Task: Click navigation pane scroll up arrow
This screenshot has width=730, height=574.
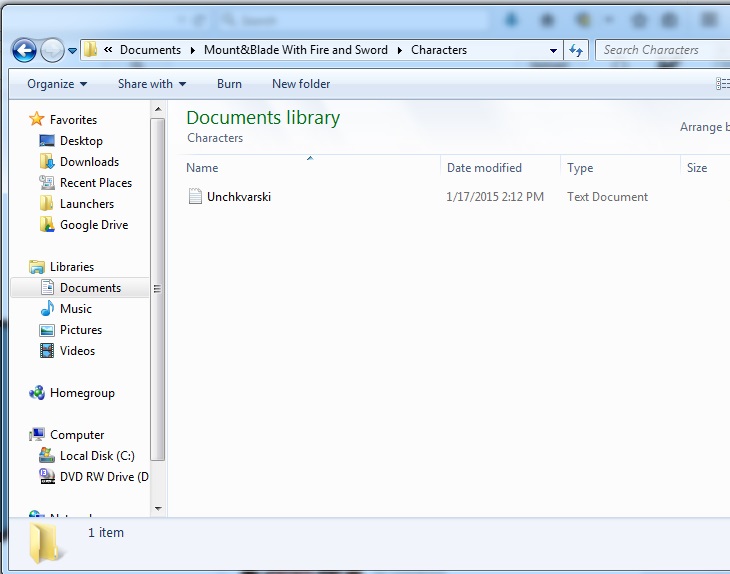Action: coord(158,109)
